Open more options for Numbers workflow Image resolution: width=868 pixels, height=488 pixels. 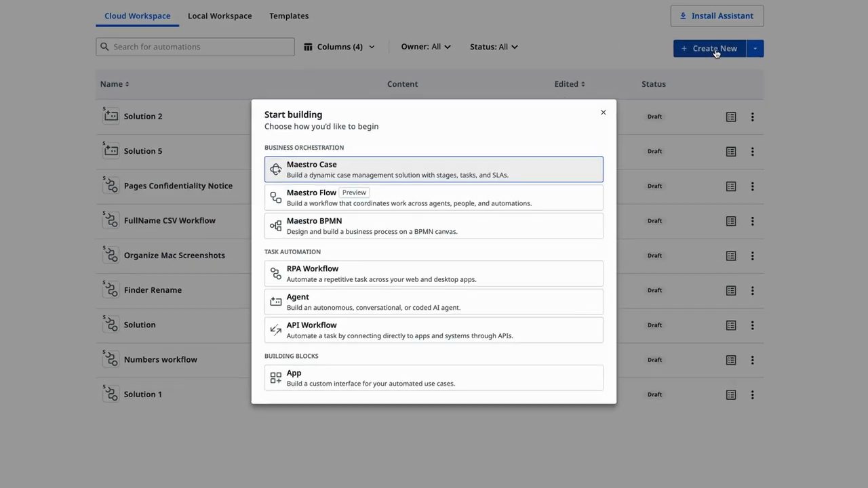click(x=752, y=360)
